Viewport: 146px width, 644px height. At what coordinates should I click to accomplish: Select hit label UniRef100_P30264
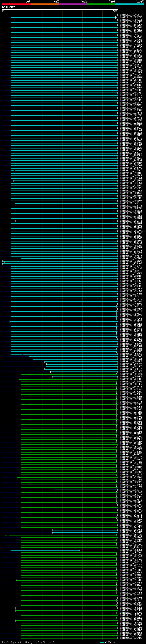131,319
